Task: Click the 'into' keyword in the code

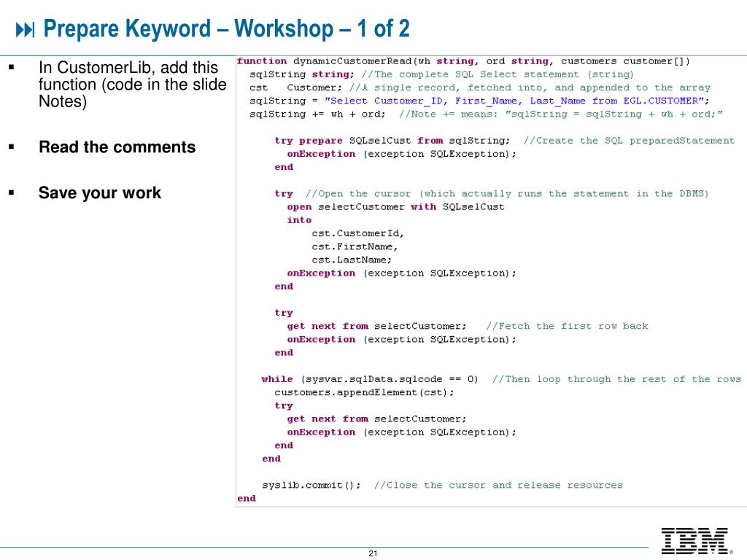Action: point(299,220)
